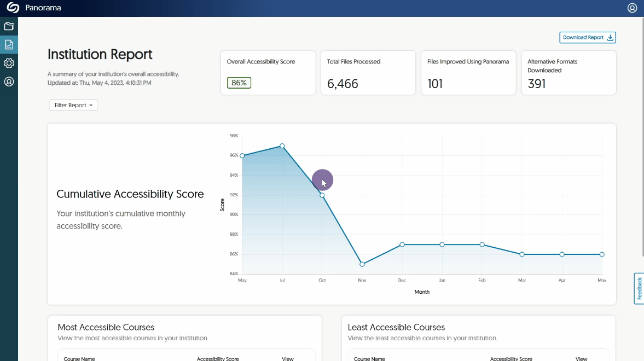Open the settings gear in the sidebar
Screen dimensions: 644x361
pos(9,63)
